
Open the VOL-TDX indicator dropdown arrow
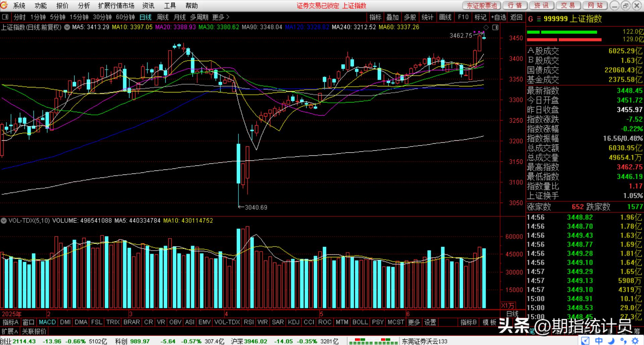pyautogui.click(x=4, y=221)
